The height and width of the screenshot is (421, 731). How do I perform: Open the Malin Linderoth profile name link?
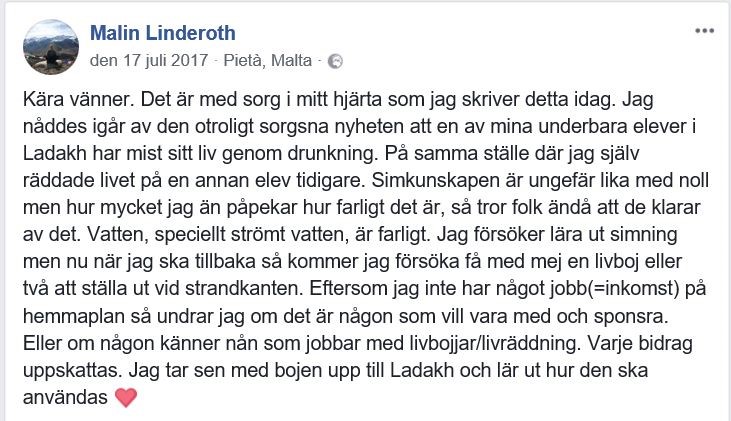pyautogui.click(x=163, y=33)
